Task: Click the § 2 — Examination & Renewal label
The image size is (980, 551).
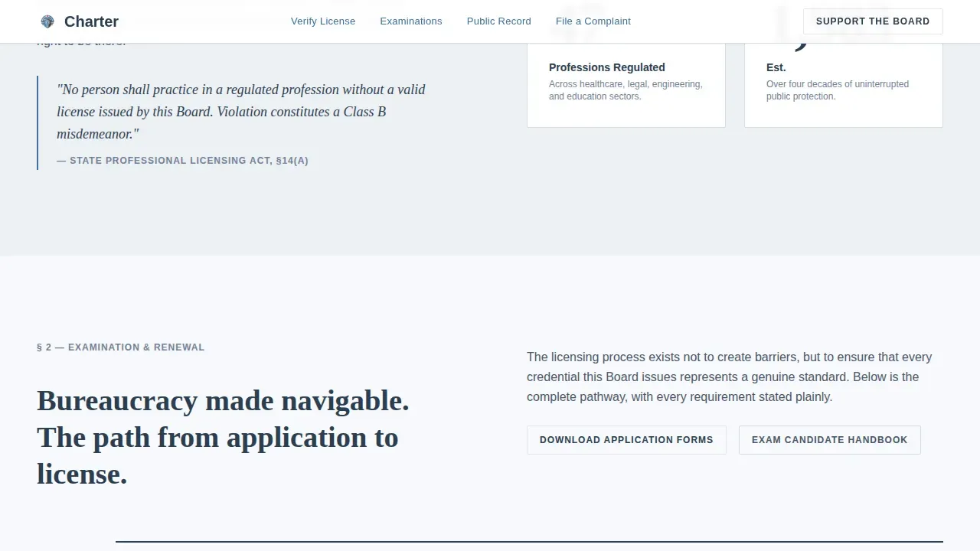Action: (121, 347)
